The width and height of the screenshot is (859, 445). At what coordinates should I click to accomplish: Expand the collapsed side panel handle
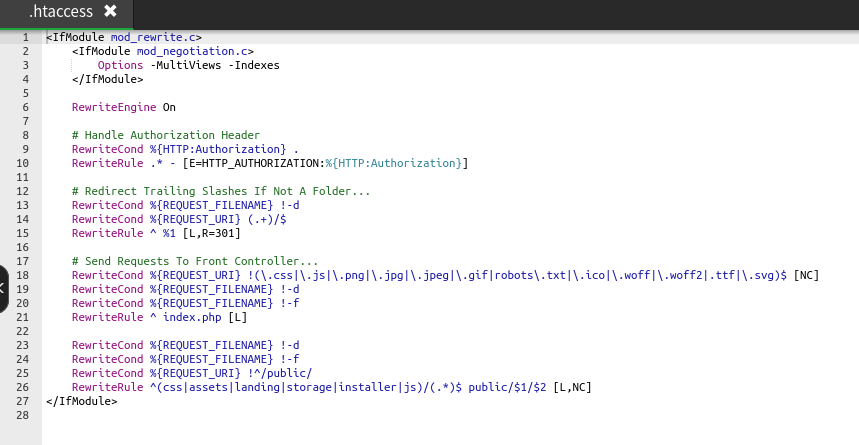click(x=3, y=289)
